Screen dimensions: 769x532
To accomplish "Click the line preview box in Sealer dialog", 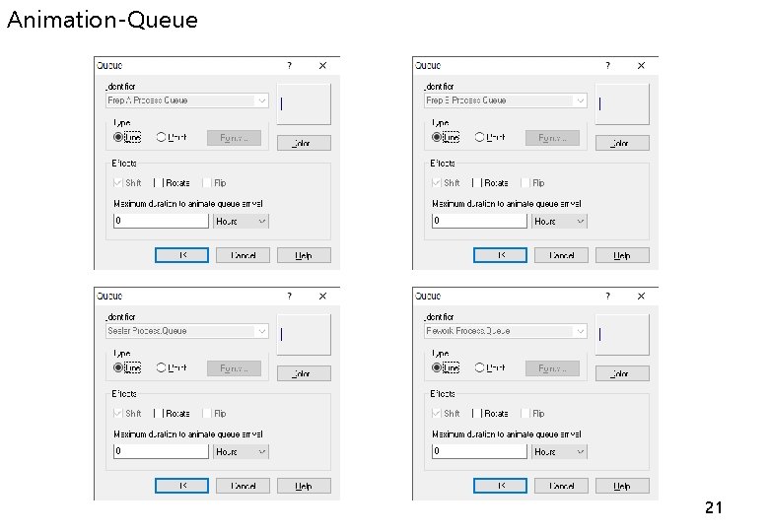I will click(x=304, y=335).
